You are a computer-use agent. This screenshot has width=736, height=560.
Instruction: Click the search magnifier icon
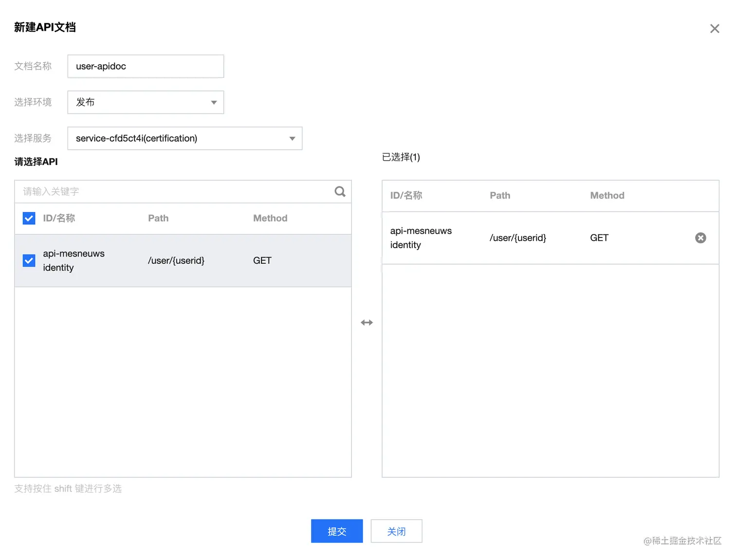(340, 192)
